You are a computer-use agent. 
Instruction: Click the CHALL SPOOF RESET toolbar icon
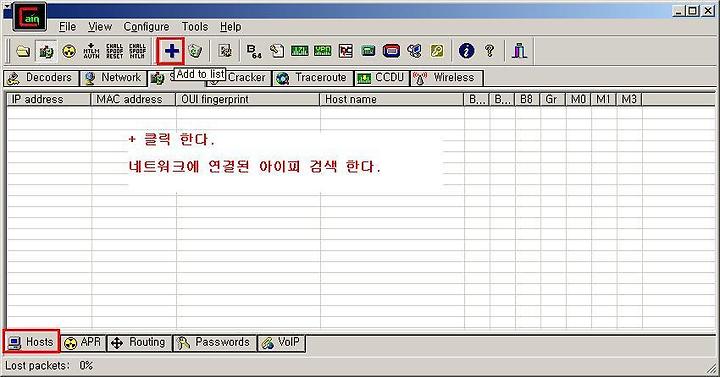[114, 51]
